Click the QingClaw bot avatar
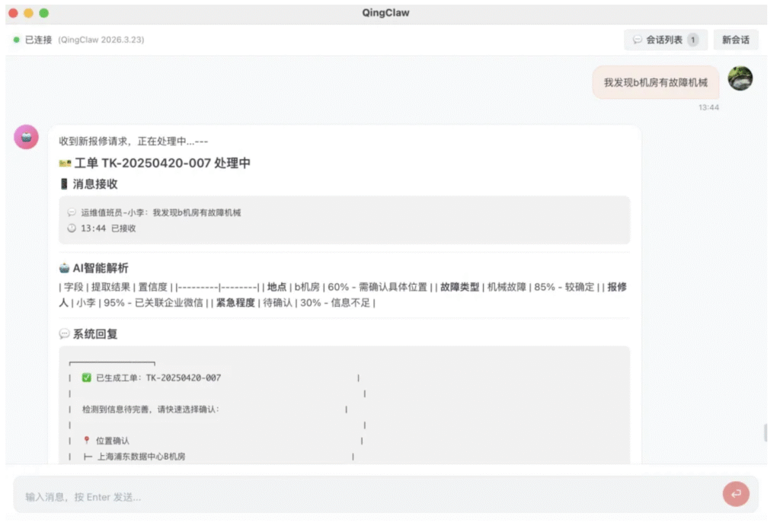Viewport: 780px width, 532px height. (26, 137)
